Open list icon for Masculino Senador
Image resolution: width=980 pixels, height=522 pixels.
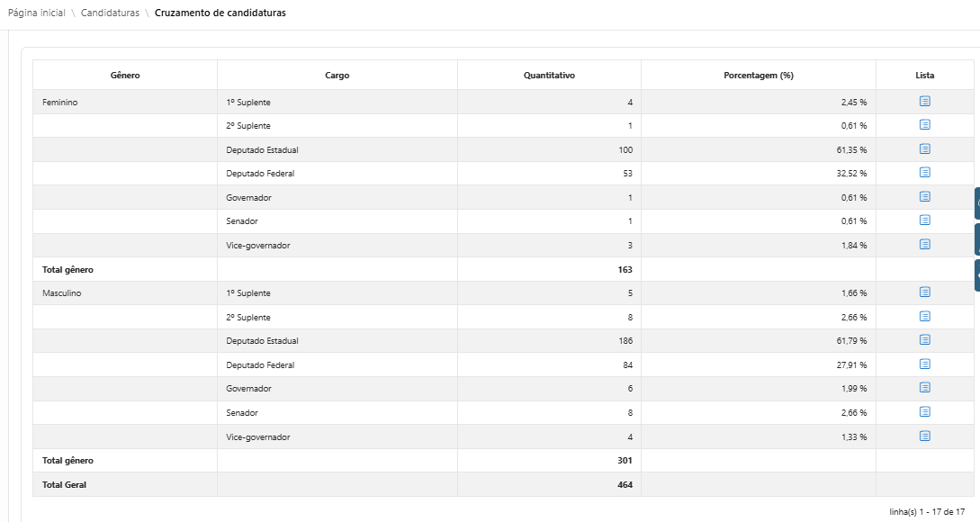pyautogui.click(x=924, y=412)
